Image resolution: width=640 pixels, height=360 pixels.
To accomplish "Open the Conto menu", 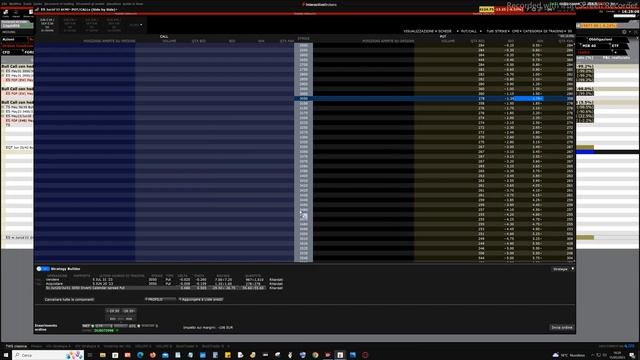I will (x=38, y=4).
